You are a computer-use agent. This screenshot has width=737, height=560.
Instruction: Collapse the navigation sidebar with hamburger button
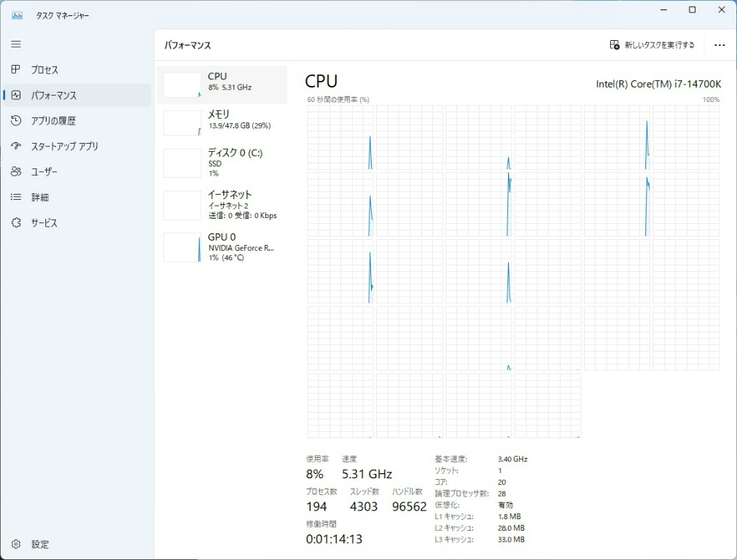coord(15,44)
